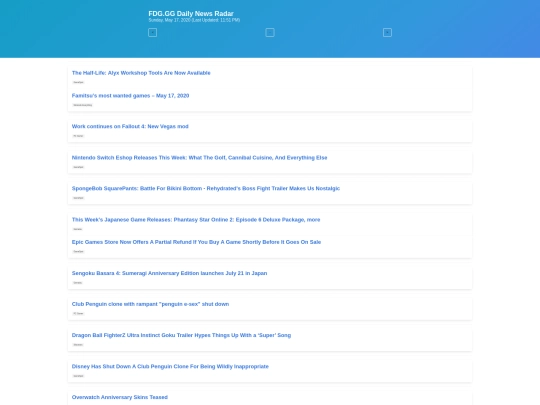Click the source tag under the Japanese Game Releases headline
The height and width of the screenshot is (405, 540).
(77, 229)
